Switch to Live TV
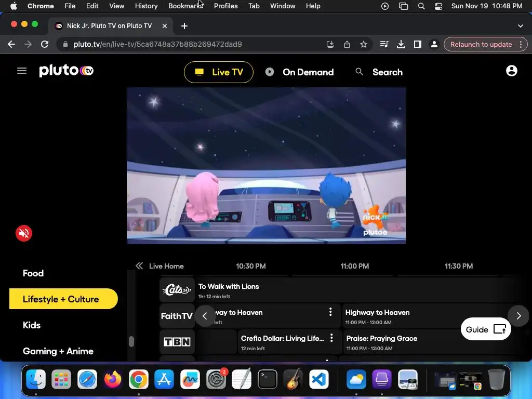The width and height of the screenshot is (532, 399). pyautogui.click(x=219, y=72)
